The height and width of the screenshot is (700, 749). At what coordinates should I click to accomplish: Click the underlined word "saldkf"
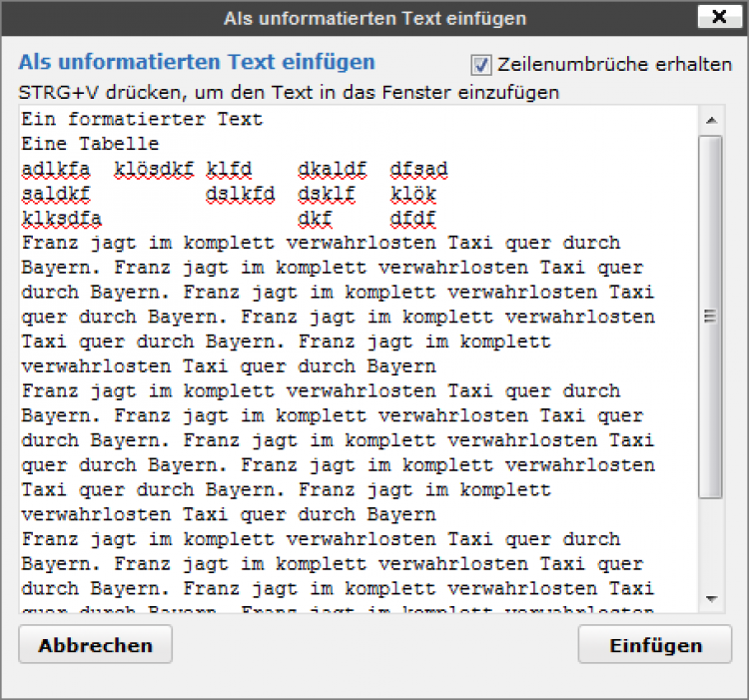pos(55,194)
